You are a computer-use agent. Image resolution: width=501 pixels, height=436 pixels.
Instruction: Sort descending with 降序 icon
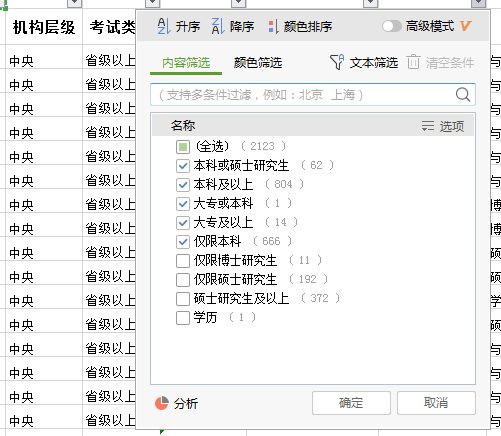tap(218, 26)
